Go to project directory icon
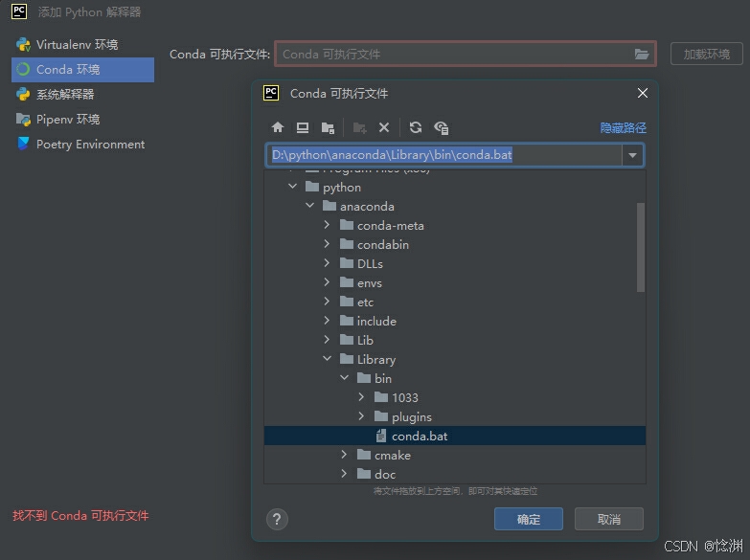The height and width of the screenshot is (560, 750). click(328, 127)
